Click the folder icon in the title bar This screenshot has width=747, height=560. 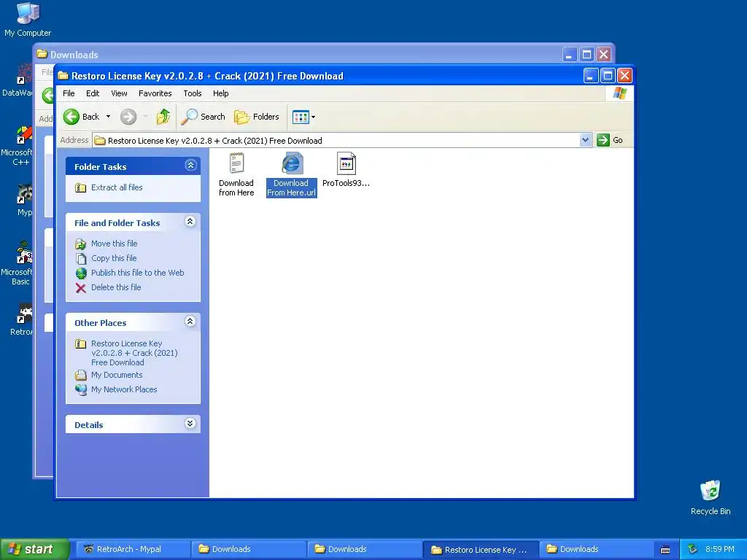pyautogui.click(x=63, y=76)
